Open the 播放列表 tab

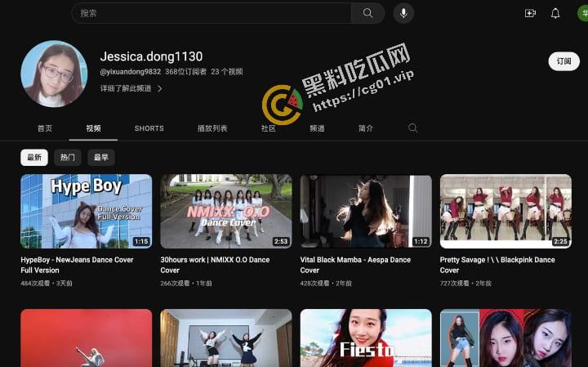point(212,128)
